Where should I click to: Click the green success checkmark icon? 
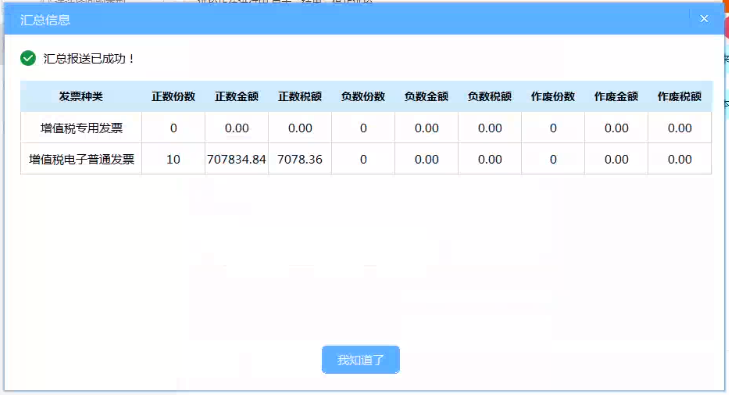[28, 59]
